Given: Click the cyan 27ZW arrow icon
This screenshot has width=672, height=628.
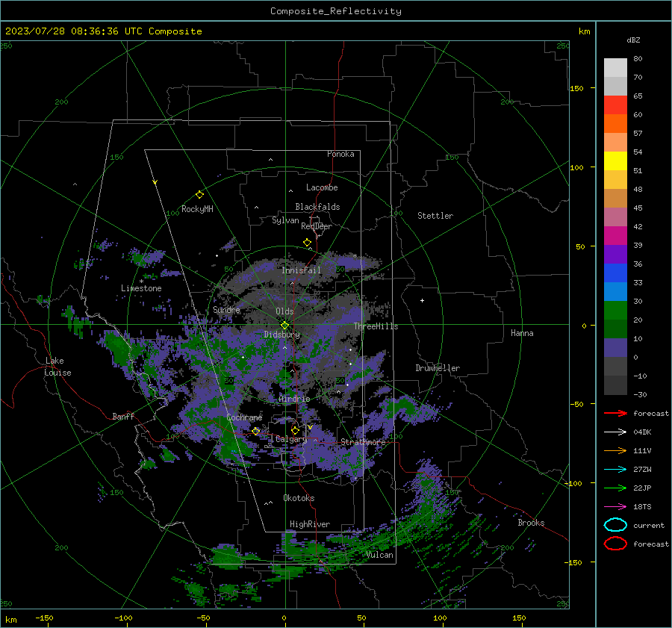Looking at the screenshot, I should click(615, 470).
